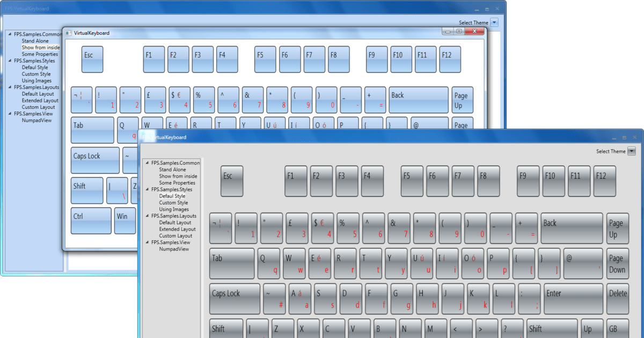644x338 pixels.
Task: Click £ 3 key on gray keyboard
Action: pyautogui.click(x=297, y=229)
